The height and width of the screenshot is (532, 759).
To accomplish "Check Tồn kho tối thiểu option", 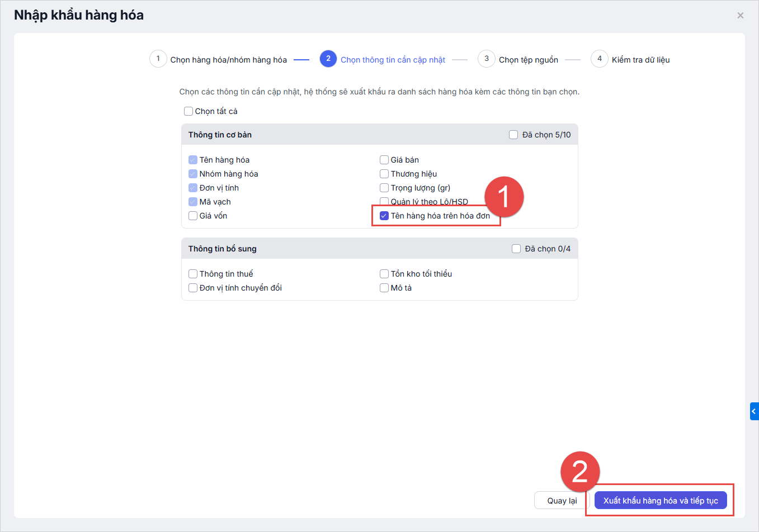I will 384,274.
